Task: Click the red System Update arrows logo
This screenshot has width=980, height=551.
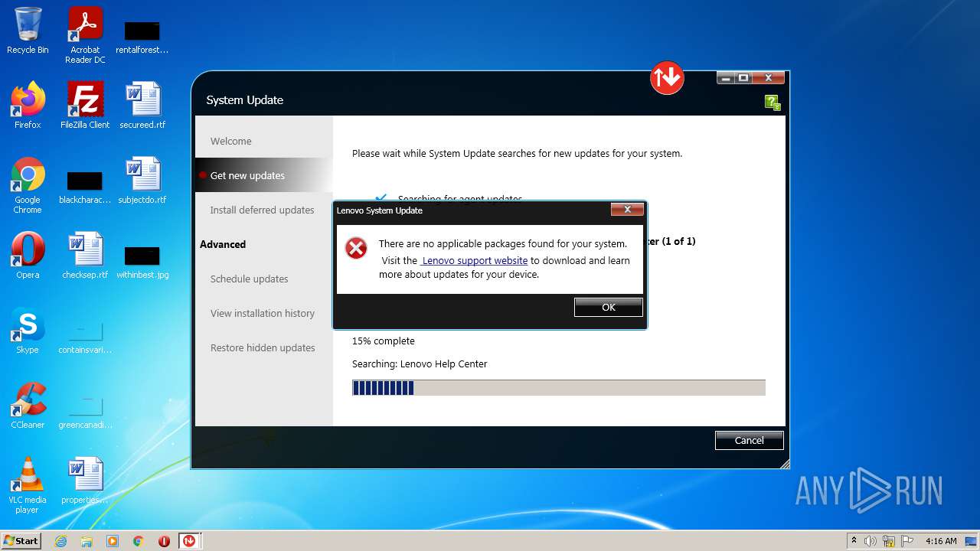Action: point(667,77)
